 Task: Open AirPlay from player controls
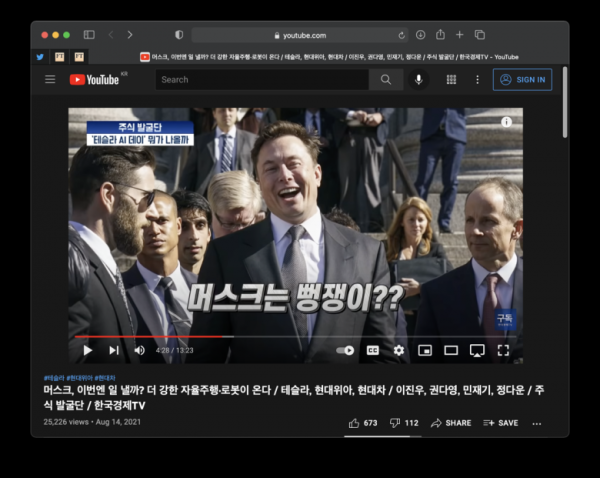click(x=477, y=350)
